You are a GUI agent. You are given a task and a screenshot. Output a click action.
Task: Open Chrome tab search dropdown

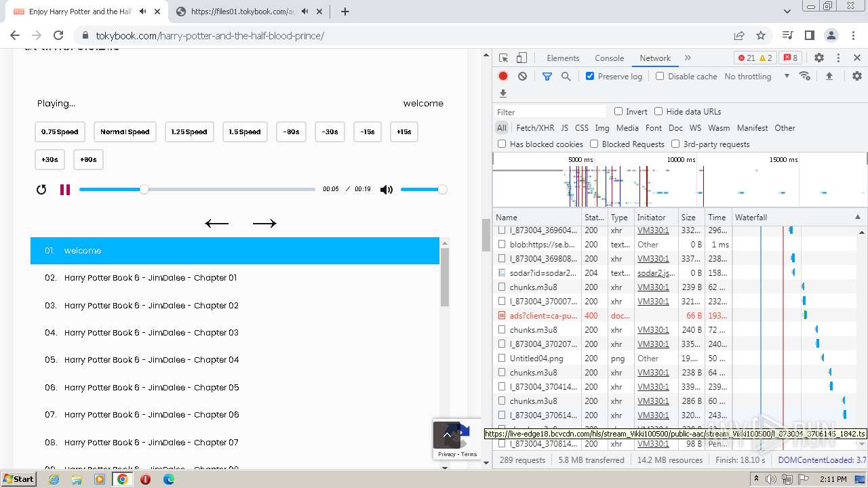pyautogui.click(x=787, y=12)
